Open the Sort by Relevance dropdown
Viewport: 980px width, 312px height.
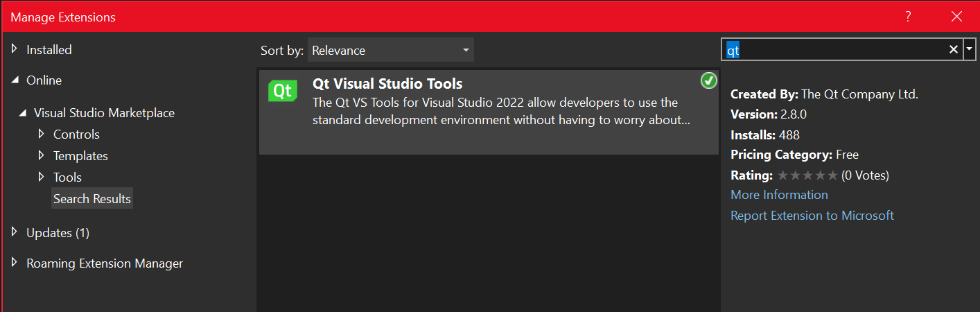390,50
